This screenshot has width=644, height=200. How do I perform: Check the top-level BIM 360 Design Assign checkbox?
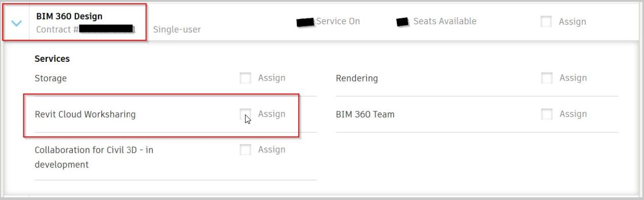546,22
